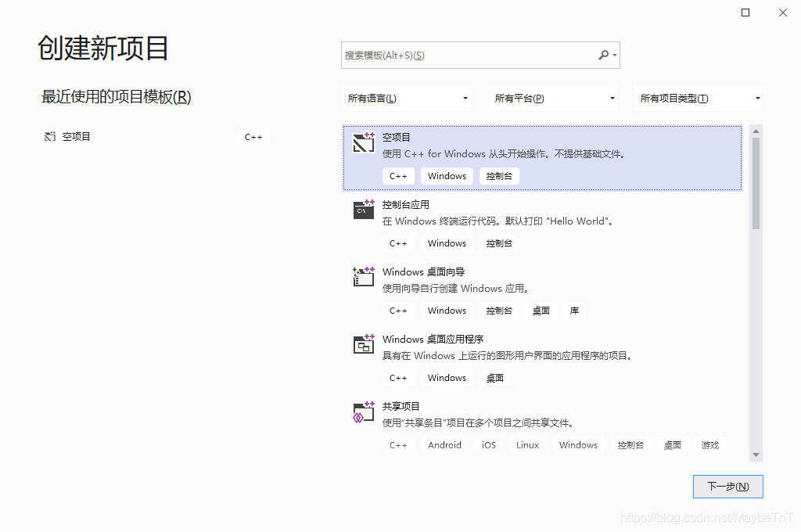Viewport: 801px width, 532px height.
Task: Click the Android tag under 共享项目
Action: pyautogui.click(x=444, y=445)
